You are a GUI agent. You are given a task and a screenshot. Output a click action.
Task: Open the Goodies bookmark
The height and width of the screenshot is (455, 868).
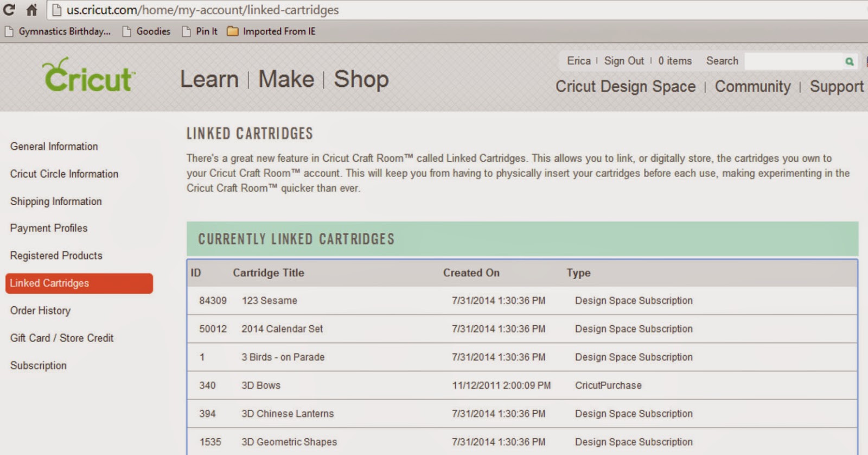[x=146, y=31]
